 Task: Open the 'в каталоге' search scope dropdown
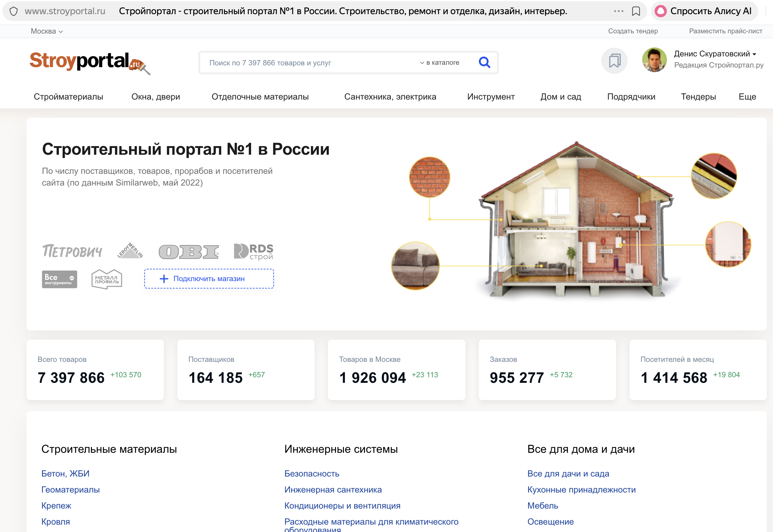pos(440,63)
